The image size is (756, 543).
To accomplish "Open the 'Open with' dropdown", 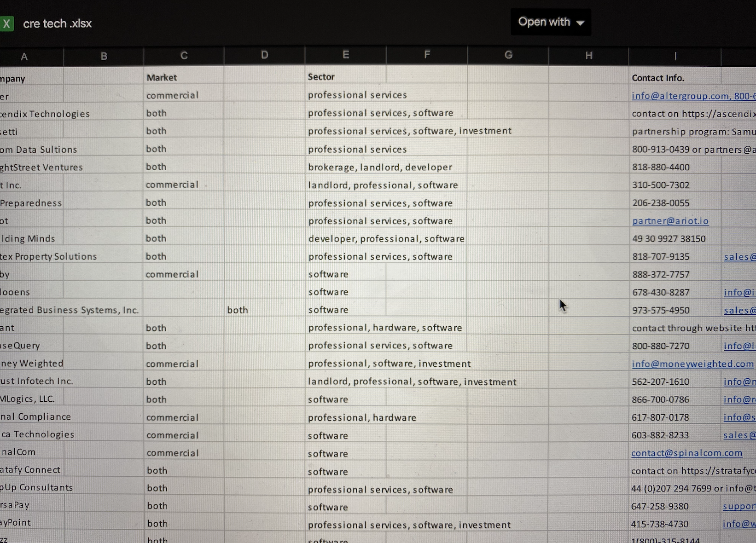I will tap(551, 22).
